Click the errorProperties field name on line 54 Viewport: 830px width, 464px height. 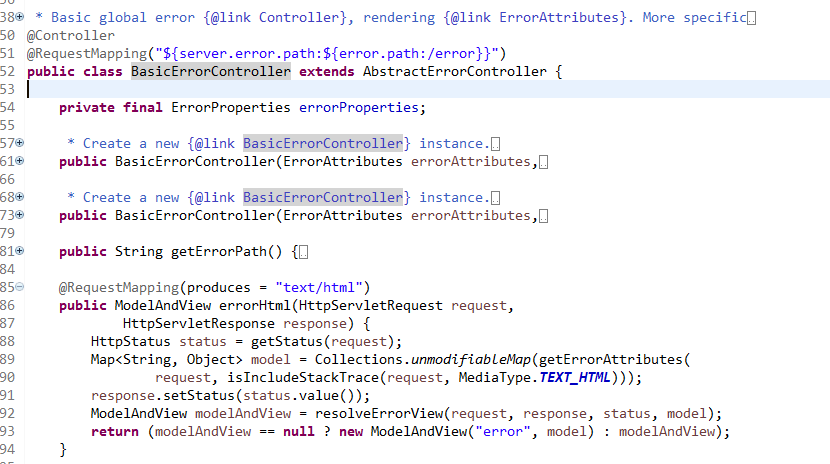click(x=358, y=107)
